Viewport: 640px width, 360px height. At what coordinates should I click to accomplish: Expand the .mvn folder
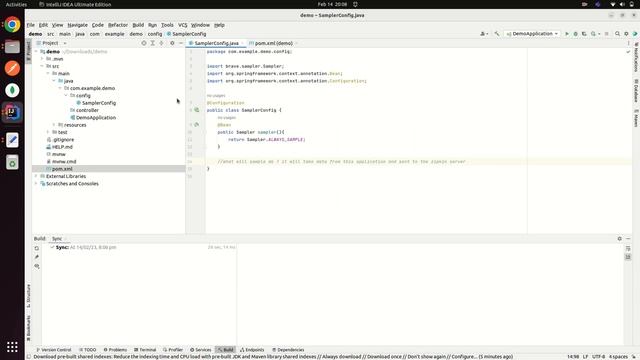tap(42, 59)
